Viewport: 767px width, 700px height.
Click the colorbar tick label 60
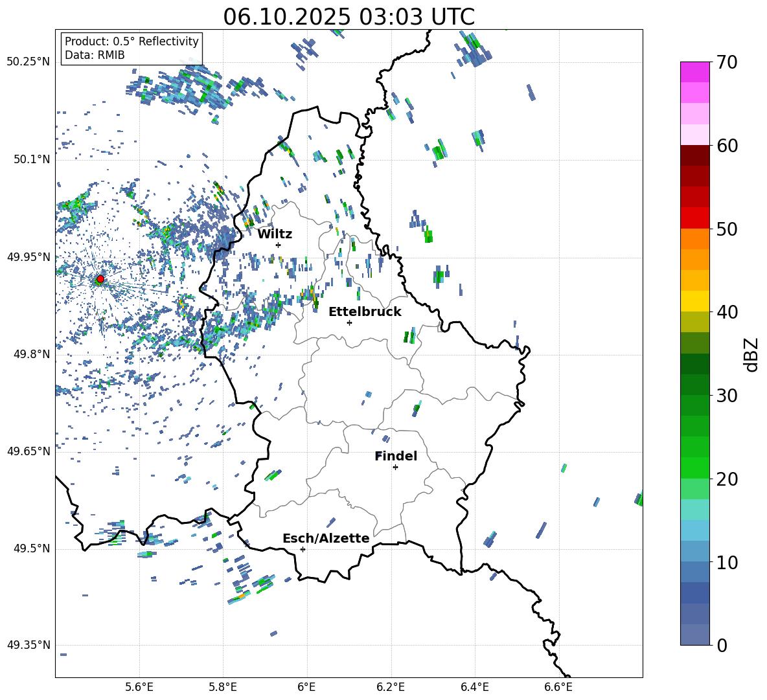pyautogui.click(x=727, y=146)
